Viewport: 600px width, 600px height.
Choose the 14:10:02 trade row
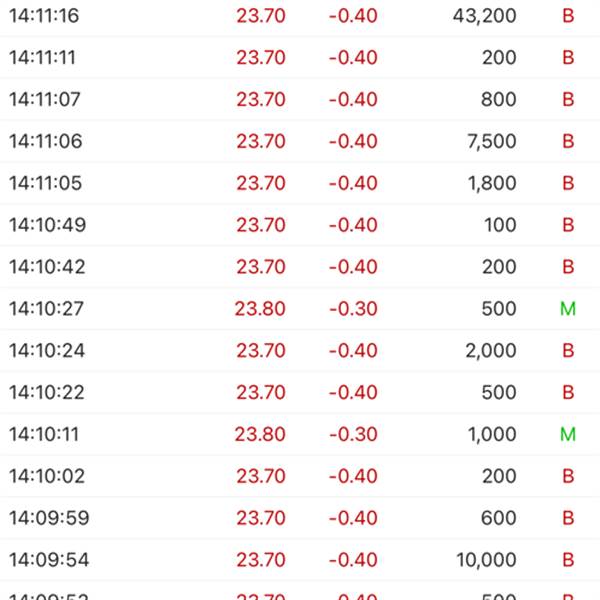(x=300, y=476)
